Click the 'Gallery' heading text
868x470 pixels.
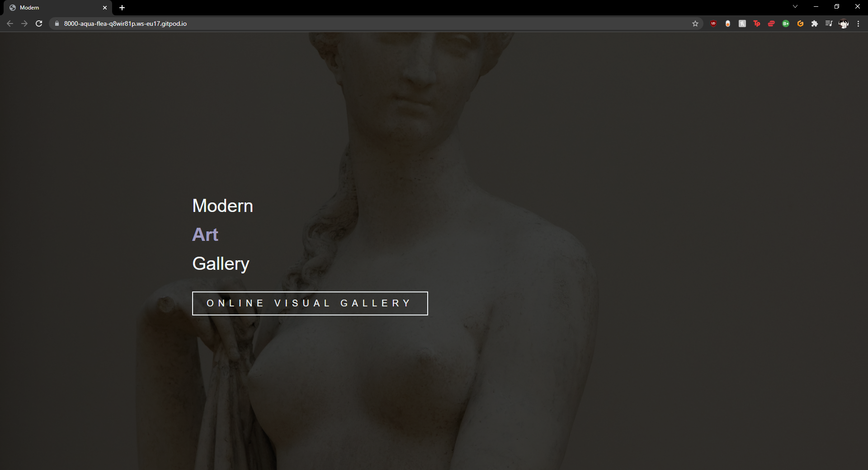(221, 264)
